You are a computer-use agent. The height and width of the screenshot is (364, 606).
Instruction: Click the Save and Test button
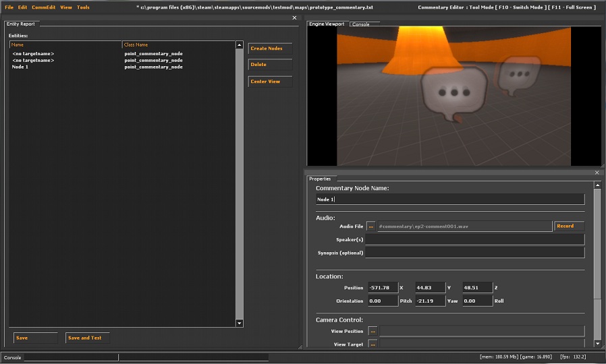click(87, 338)
